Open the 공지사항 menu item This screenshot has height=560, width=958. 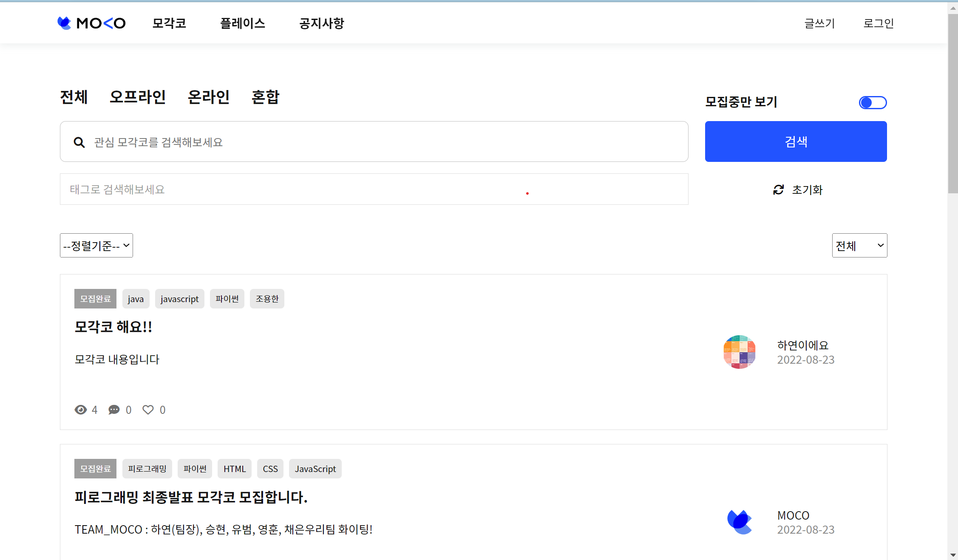click(x=321, y=23)
